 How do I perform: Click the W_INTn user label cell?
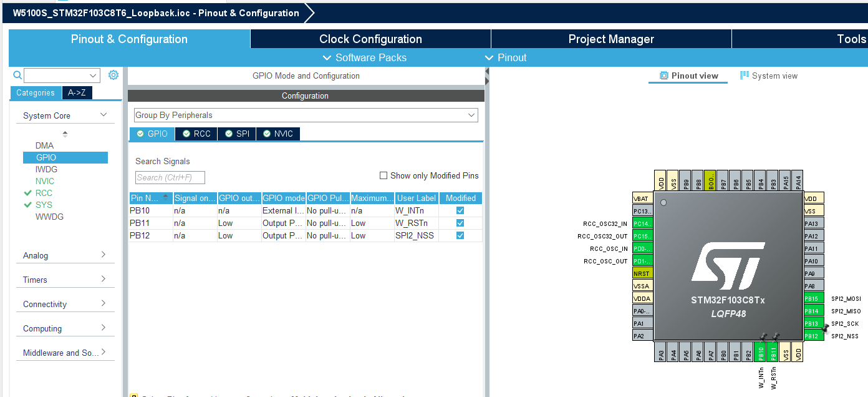click(x=417, y=210)
